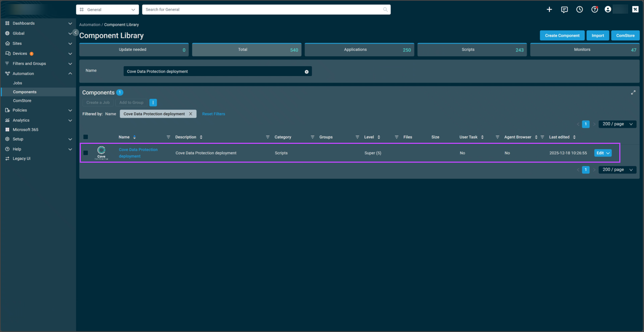Expand Components table to full screen

[633, 93]
